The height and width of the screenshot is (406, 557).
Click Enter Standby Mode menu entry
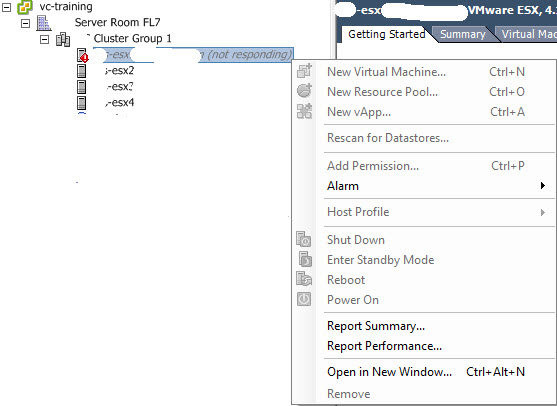click(424, 260)
